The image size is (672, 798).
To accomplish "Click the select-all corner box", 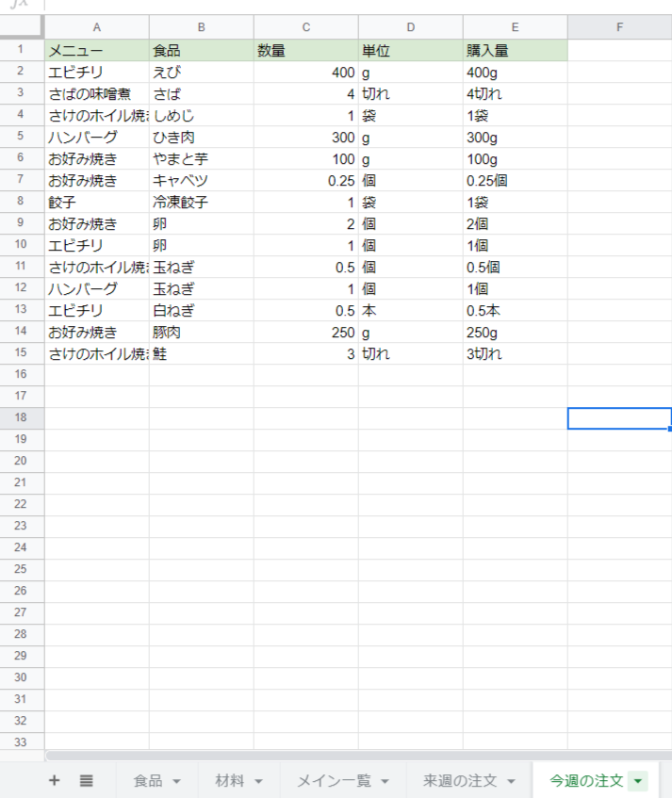I will tap(21, 27).
